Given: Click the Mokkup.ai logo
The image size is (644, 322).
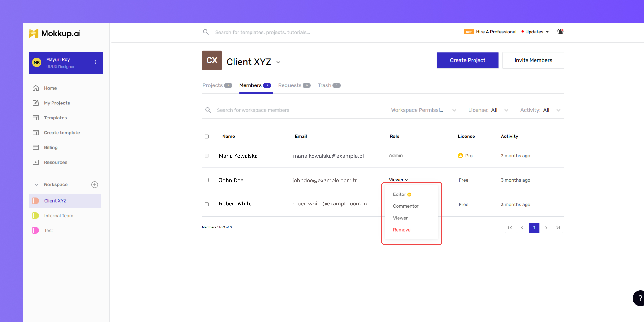Looking at the screenshot, I should click(x=55, y=33).
